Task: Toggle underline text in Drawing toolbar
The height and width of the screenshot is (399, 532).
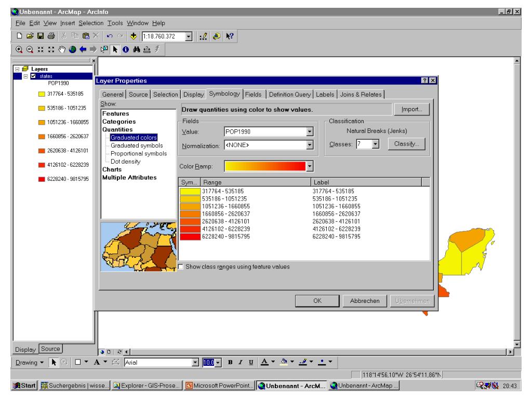Action: click(x=251, y=362)
